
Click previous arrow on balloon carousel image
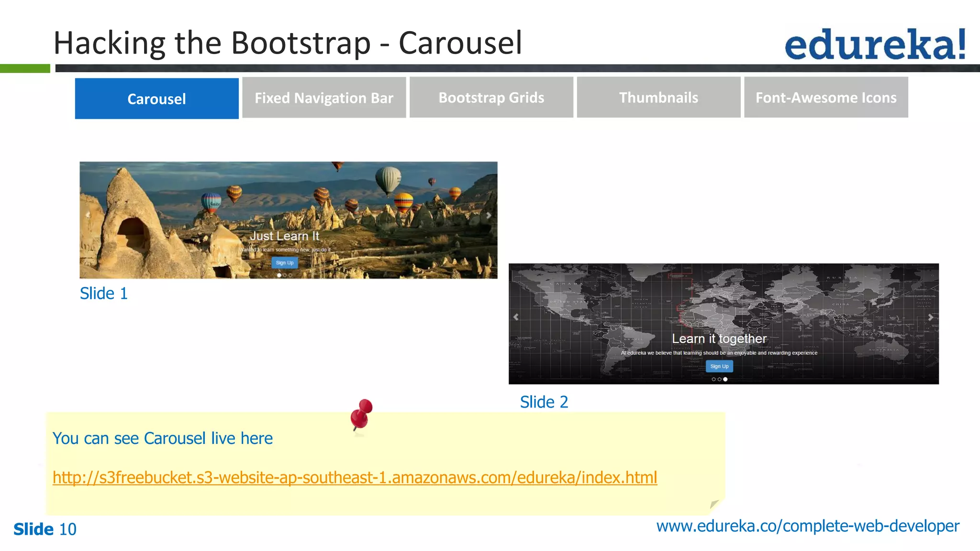pos(88,216)
